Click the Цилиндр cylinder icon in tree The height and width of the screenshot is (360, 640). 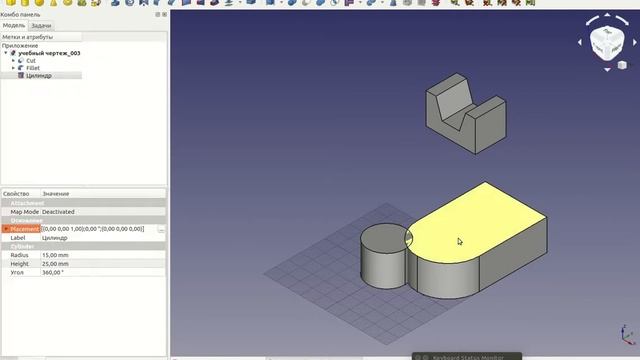[21, 76]
